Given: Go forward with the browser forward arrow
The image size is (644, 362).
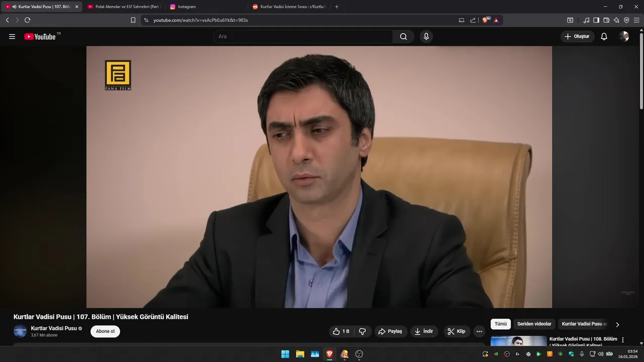Looking at the screenshot, I should tap(17, 20).
